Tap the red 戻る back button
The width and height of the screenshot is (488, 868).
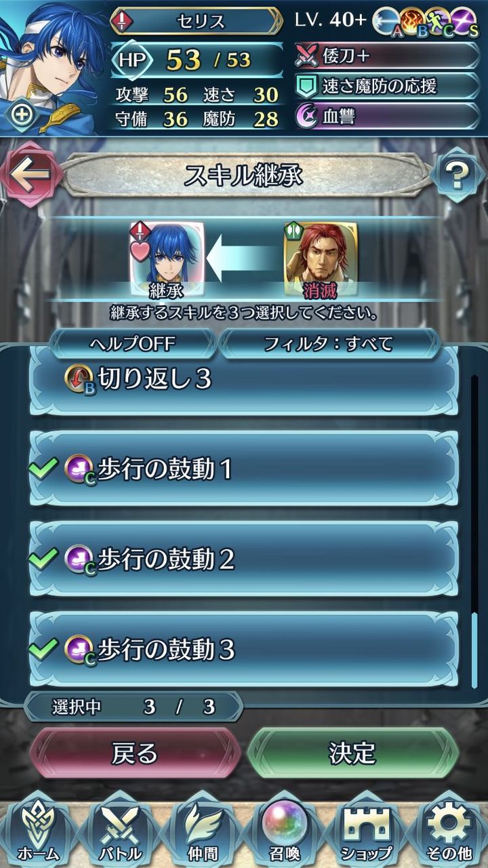135,753
